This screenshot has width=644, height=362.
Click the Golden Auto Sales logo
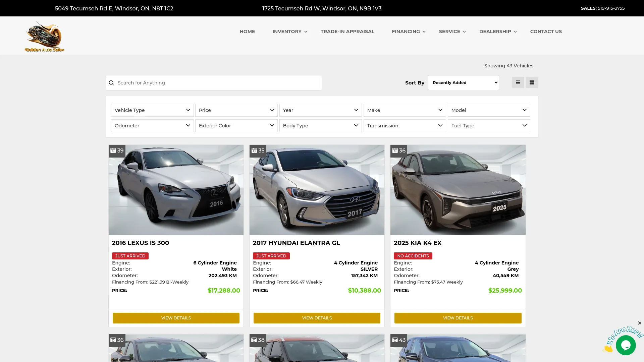pyautogui.click(x=45, y=37)
